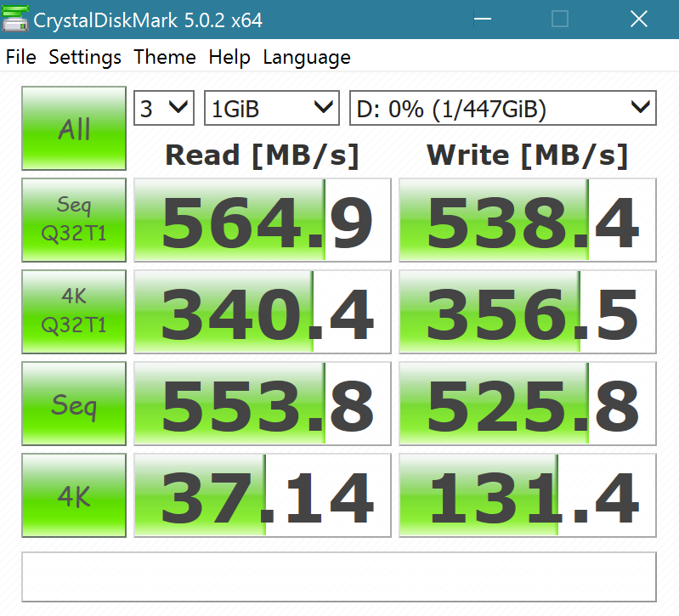
Task: Select the 340.4 4K Q32T1 read result
Action: [x=263, y=312]
